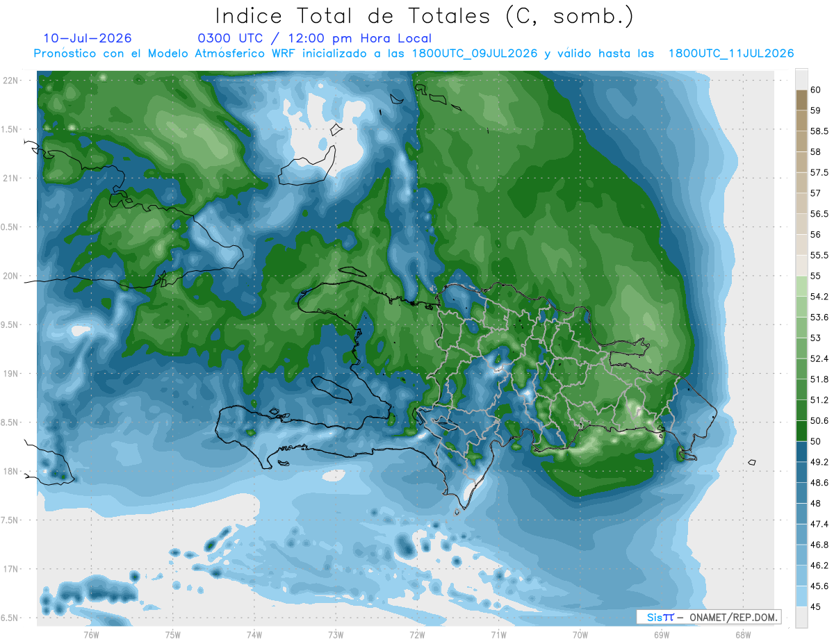Click the "0300 UTC / 12:00 pm Hora Local" label
This screenshot has height=644, width=834.
coord(315,38)
